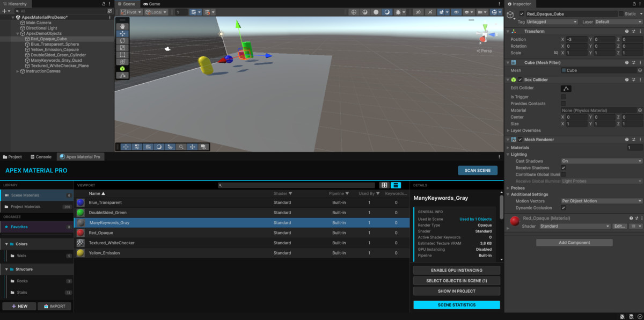Click the SCAN SCENE button
This screenshot has height=320, width=644.
(478, 170)
